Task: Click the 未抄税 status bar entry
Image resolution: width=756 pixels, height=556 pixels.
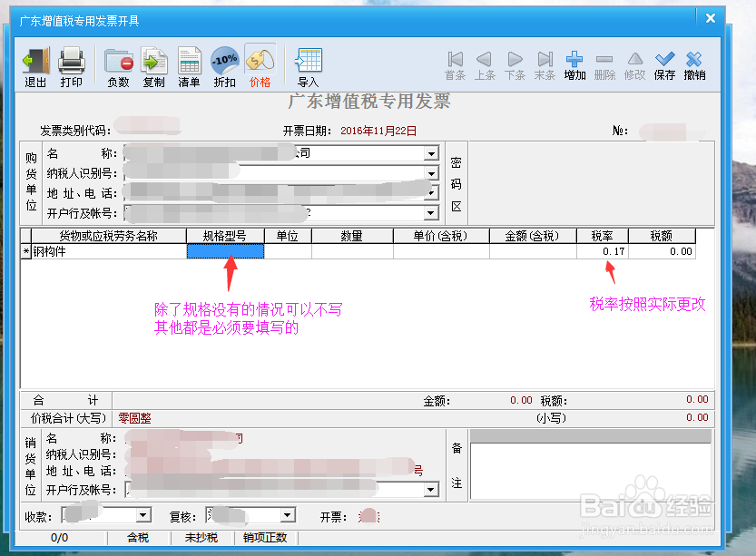Action: tap(201, 538)
